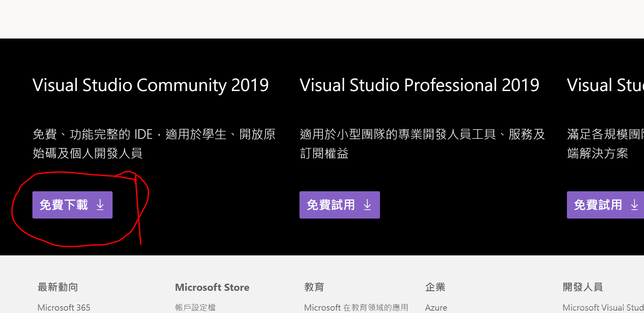Click 免費試用 button under Professional 2019

(x=339, y=205)
